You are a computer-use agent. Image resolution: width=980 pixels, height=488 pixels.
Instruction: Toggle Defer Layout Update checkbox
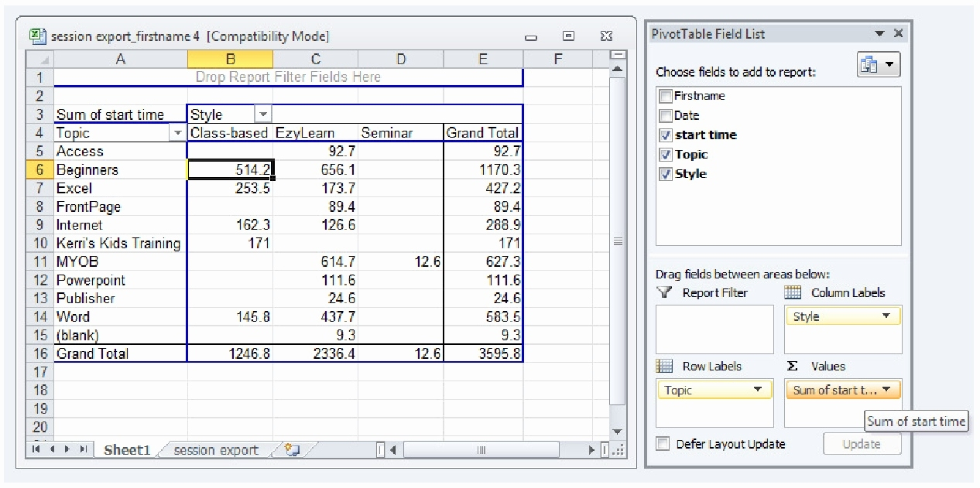tap(663, 444)
